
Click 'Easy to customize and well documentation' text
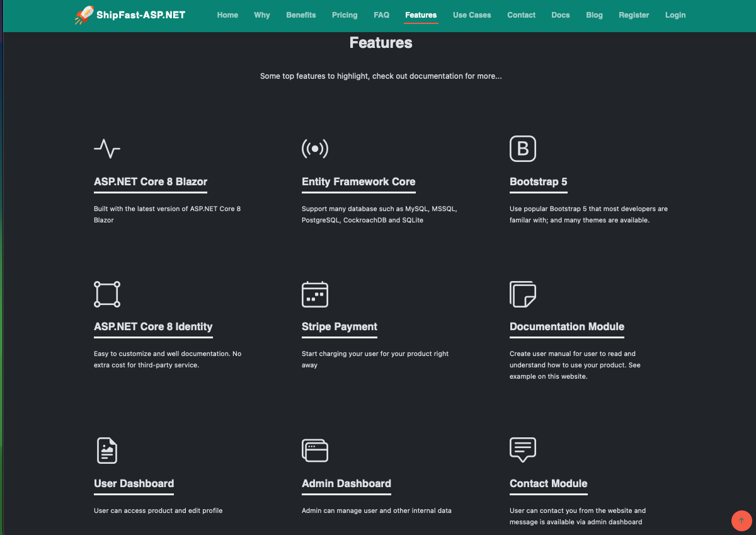168,359
